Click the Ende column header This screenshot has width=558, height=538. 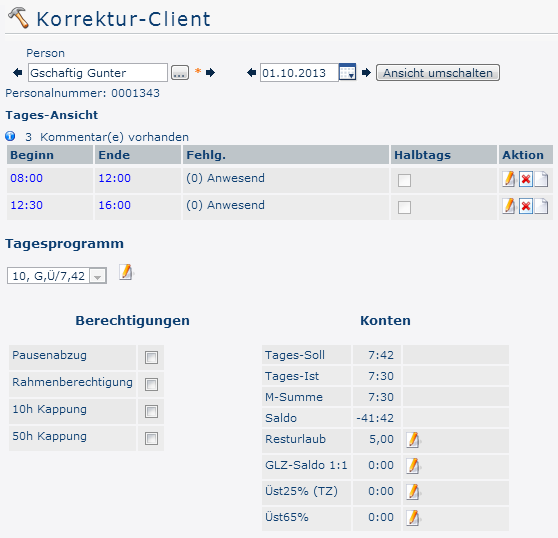(x=137, y=155)
